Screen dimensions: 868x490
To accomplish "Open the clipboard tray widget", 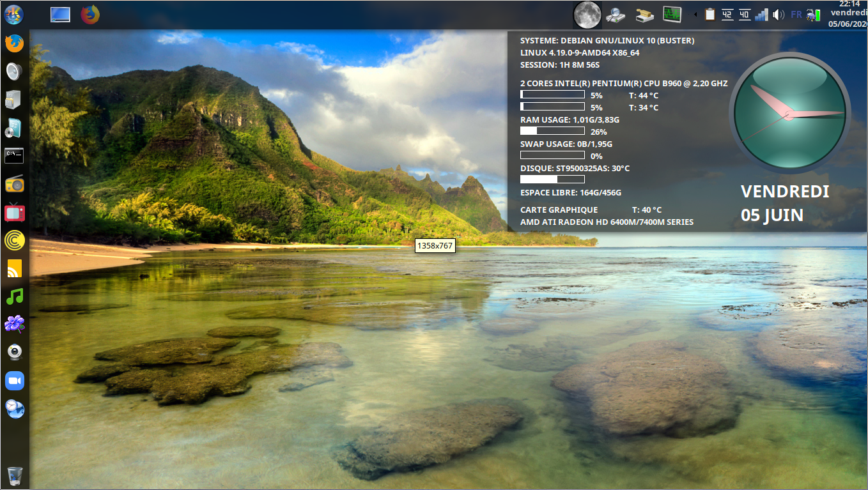I will click(x=709, y=14).
